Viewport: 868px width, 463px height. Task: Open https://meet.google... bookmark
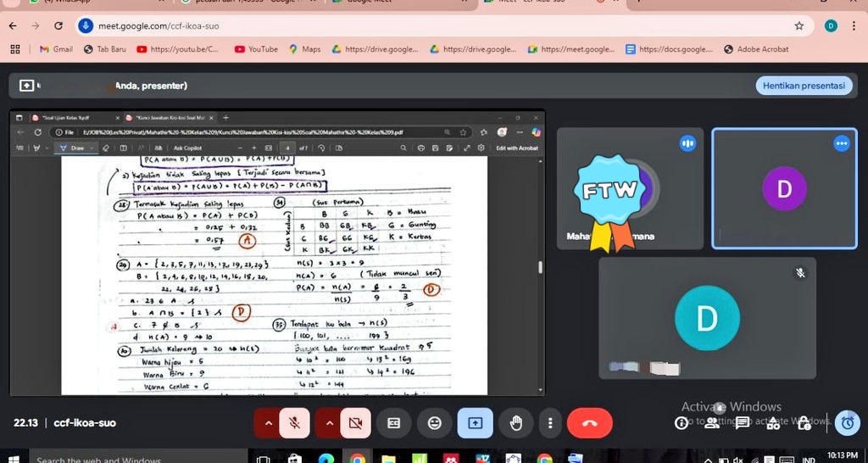pos(571,49)
